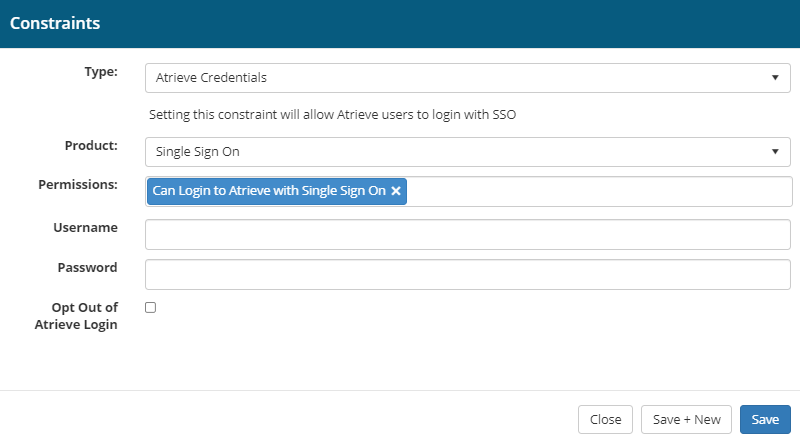
Task: Click the Password field label
Action: tap(87, 268)
